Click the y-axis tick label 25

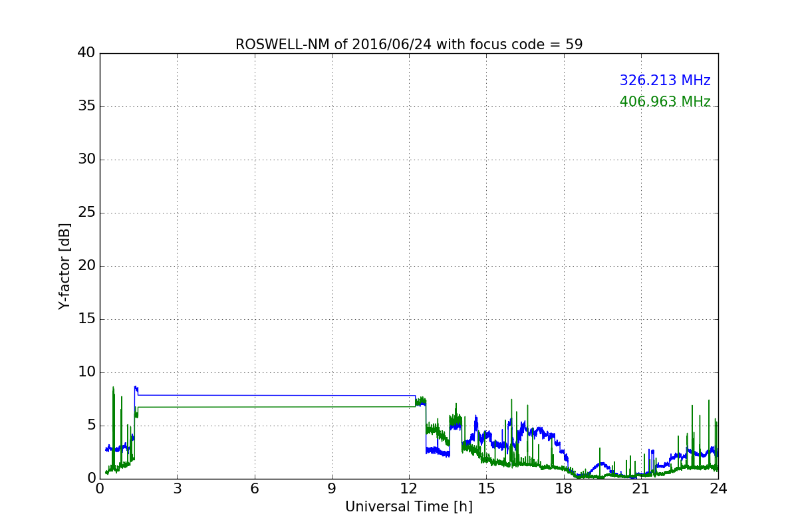click(x=86, y=213)
